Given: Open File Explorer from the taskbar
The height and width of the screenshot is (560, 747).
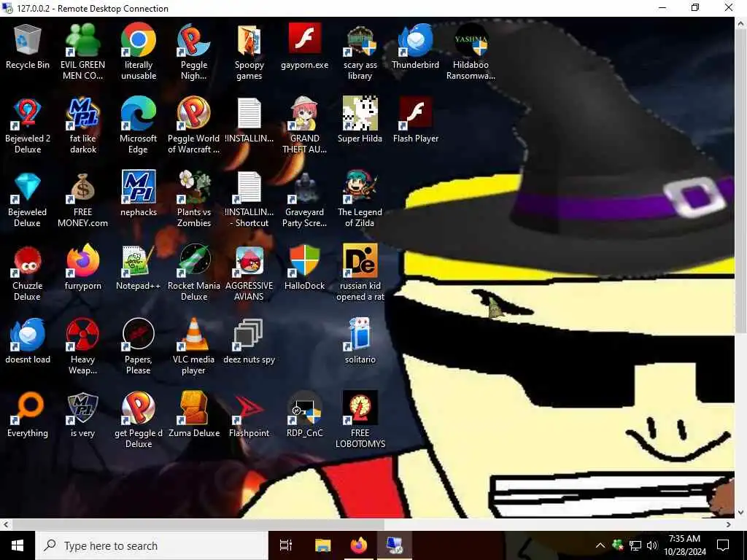Looking at the screenshot, I should click(x=322, y=545).
